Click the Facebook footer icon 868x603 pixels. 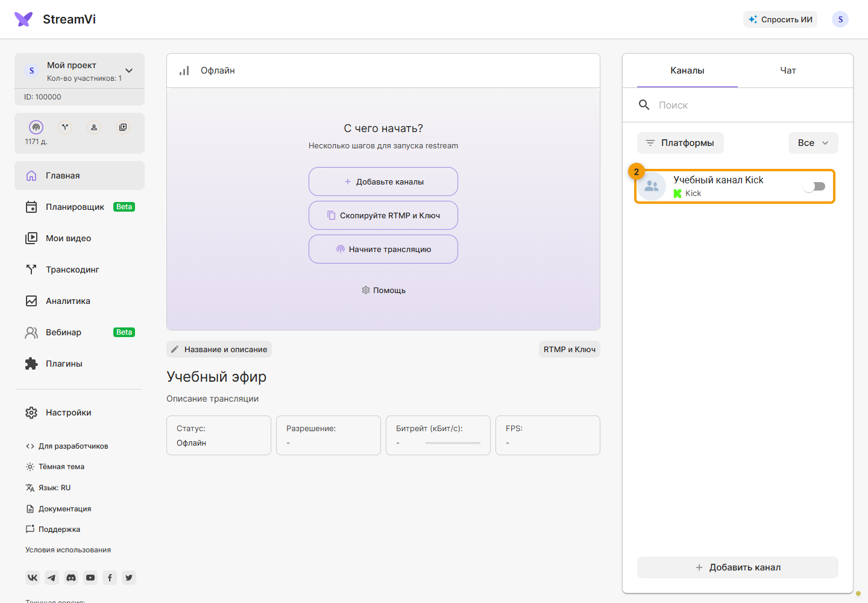110,578
